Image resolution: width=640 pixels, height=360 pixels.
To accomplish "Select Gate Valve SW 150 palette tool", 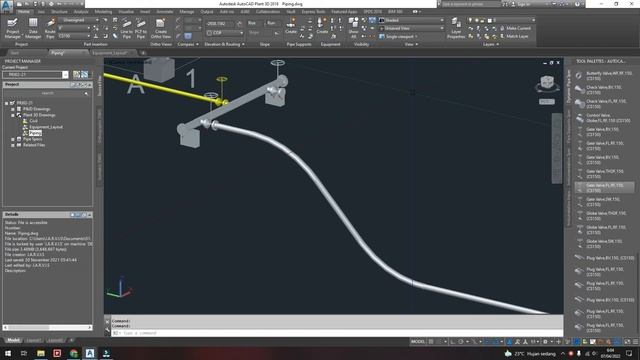I will (604, 202).
